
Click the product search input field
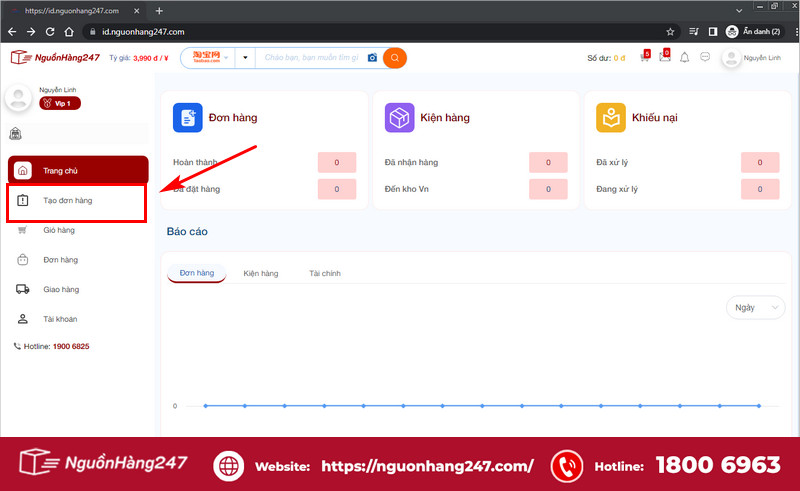[x=311, y=58]
